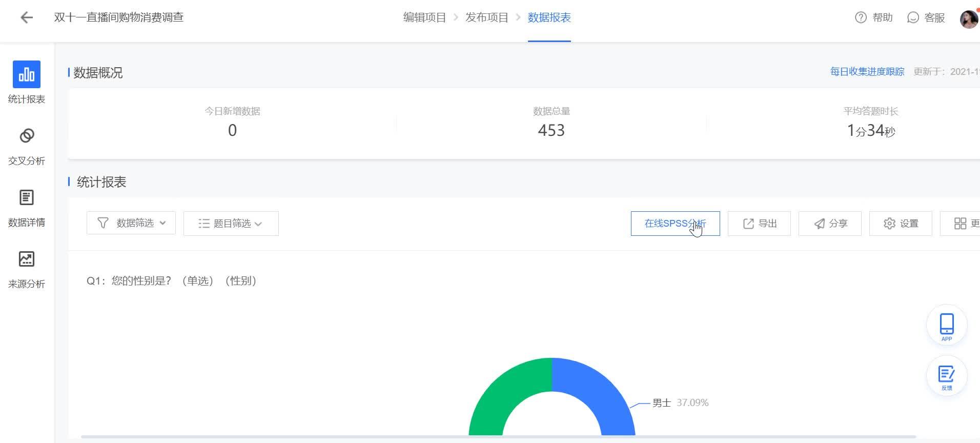
Task: Click the grid icon of more button
Action: 960,224
